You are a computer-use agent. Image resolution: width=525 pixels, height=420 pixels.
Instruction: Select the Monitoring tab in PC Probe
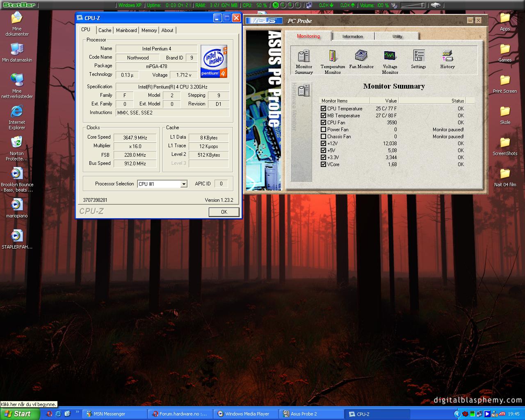tap(308, 36)
